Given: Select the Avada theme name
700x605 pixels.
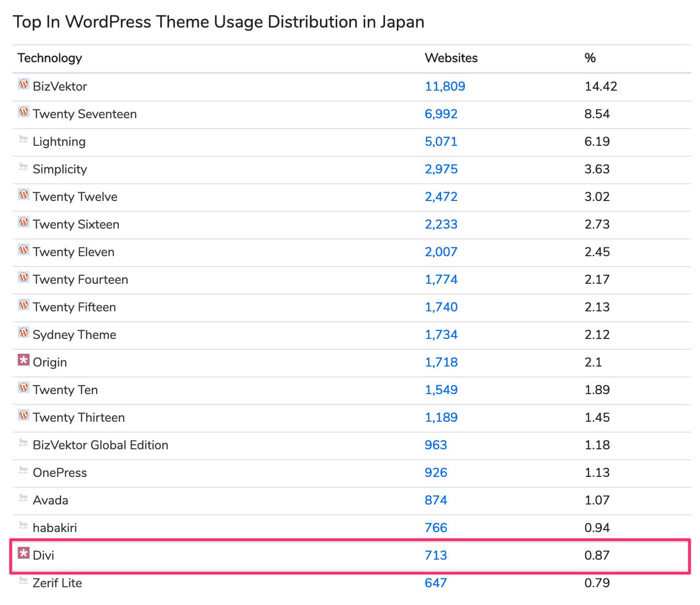Looking at the screenshot, I should 50,500.
